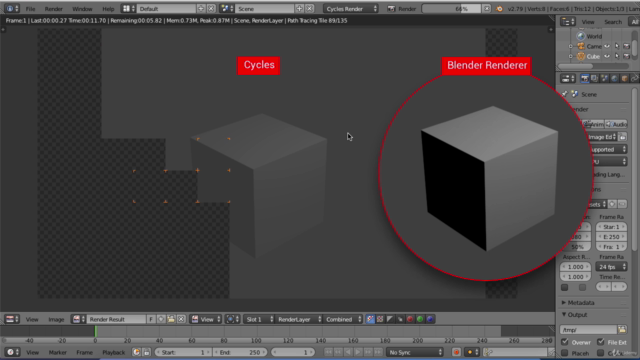Viewport: 640px width, 360px height.
Task: Open the No Sync dropdown
Action: click(415, 352)
